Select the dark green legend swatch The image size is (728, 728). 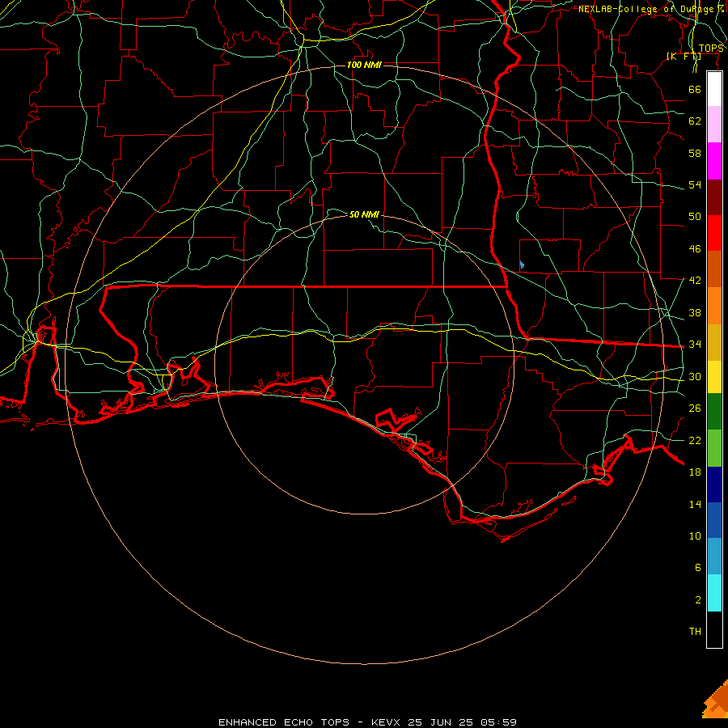(714, 412)
